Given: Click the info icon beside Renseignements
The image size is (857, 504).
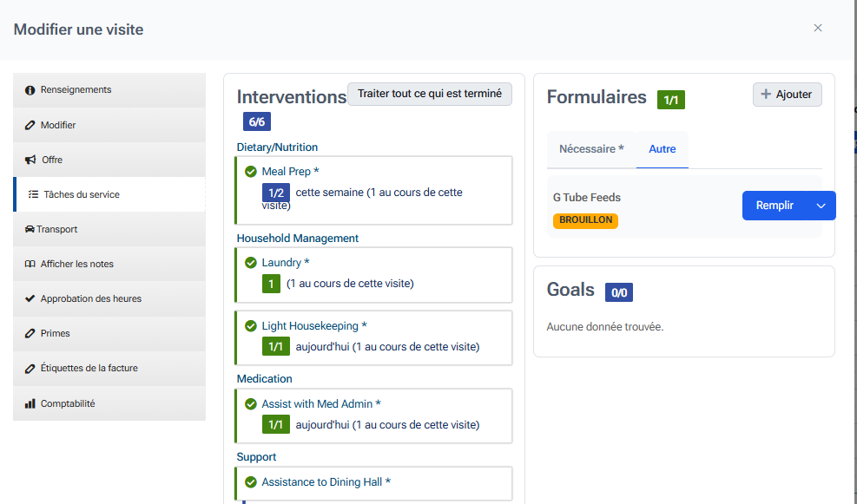Looking at the screenshot, I should pyautogui.click(x=30, y=90).
